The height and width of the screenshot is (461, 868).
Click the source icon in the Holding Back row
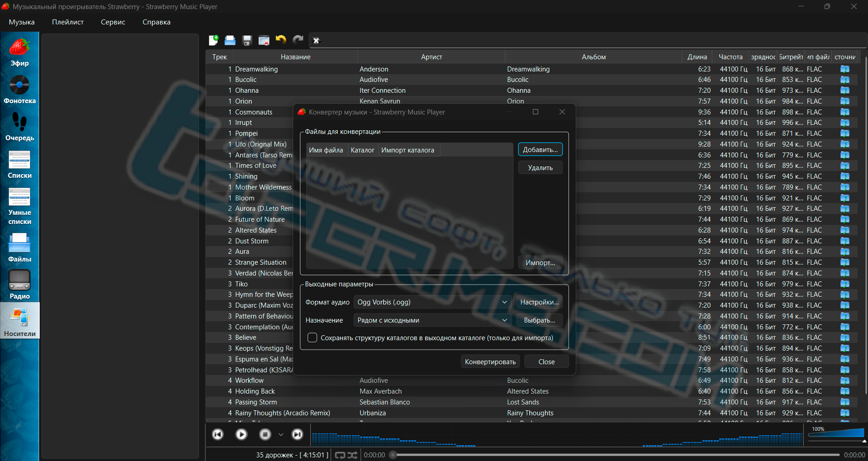coord(845,391)
